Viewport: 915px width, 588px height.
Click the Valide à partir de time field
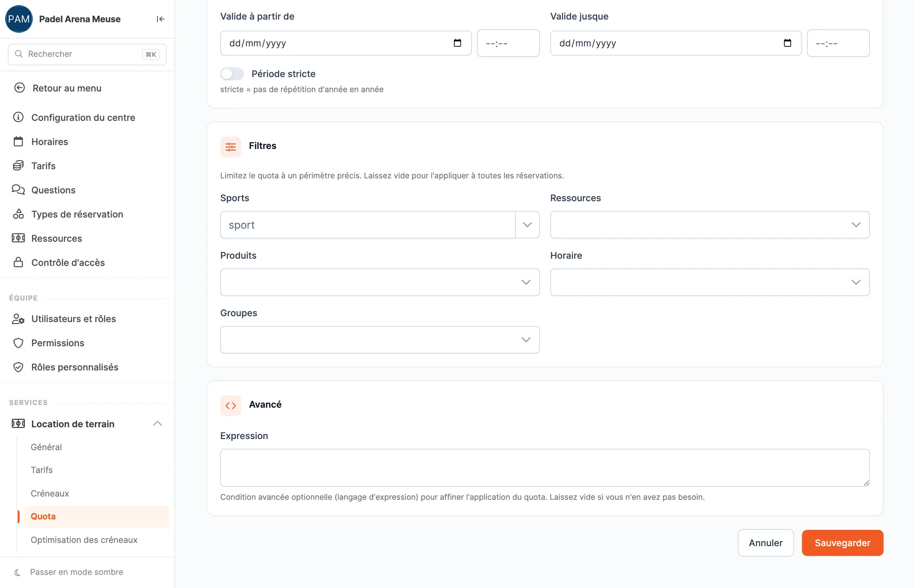tap(508, 43)
